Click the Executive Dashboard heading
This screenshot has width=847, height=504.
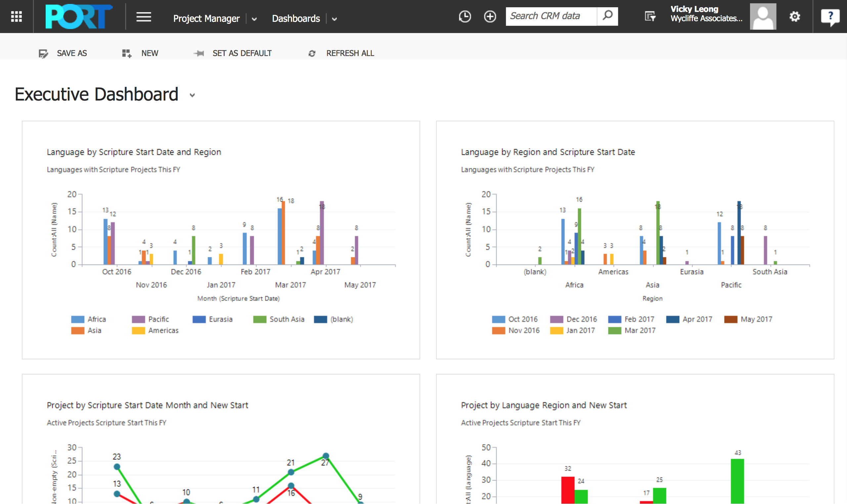tap(97, 94)
